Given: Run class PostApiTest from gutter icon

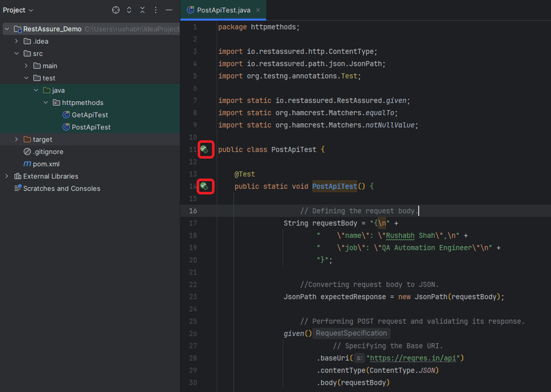Looking at the screenshot, I should [x=204, y=149].
